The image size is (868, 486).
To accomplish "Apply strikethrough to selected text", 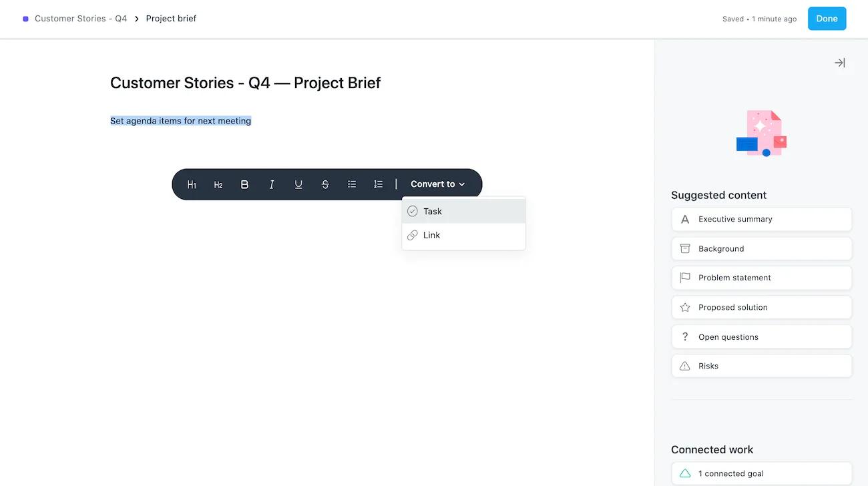I will point(325,184).
